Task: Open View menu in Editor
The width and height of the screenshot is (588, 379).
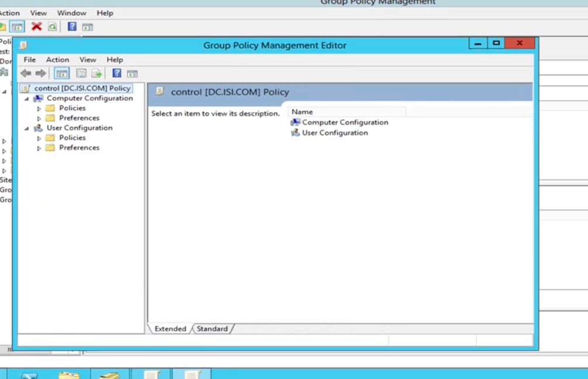Action: 88,60
